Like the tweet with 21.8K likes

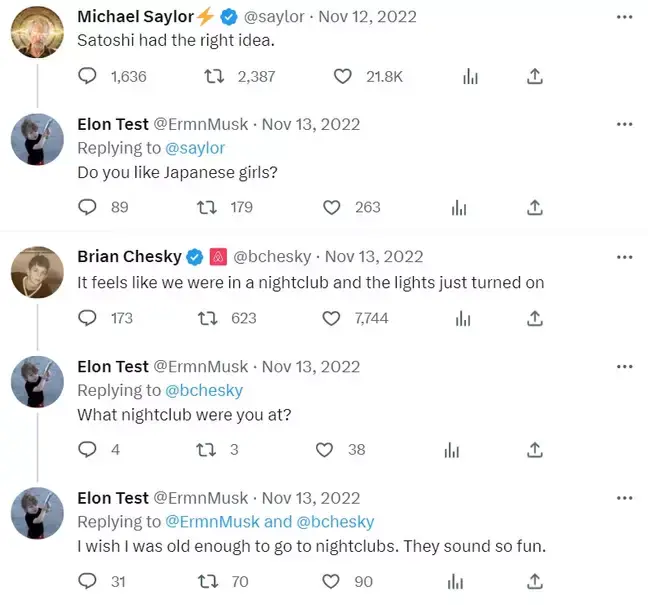(343, 76)
